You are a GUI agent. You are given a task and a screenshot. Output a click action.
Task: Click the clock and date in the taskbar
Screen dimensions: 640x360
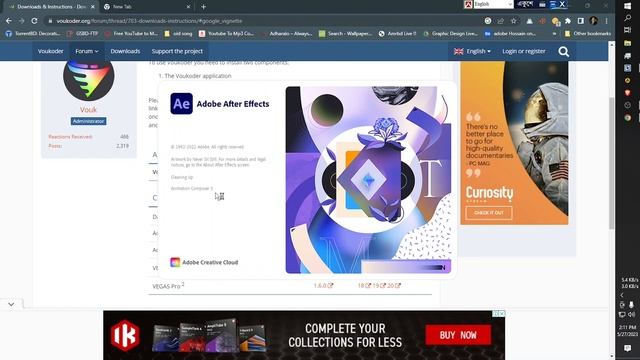628,331
